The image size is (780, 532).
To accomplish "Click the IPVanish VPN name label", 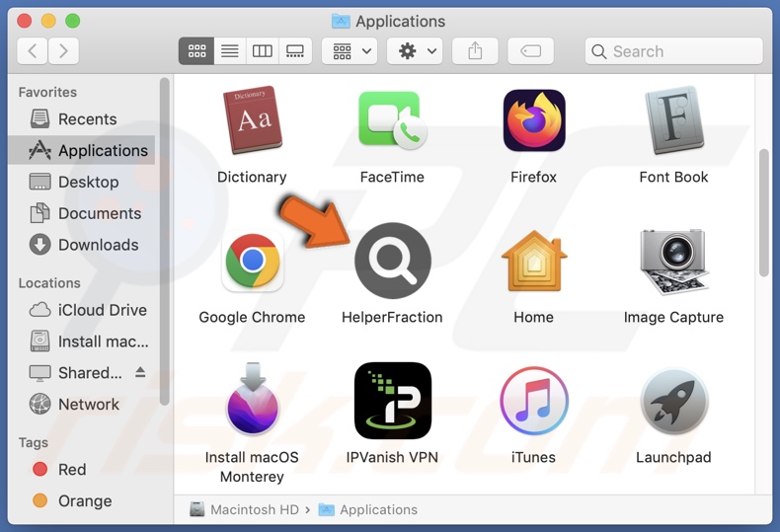I will [x=393, y=457].
